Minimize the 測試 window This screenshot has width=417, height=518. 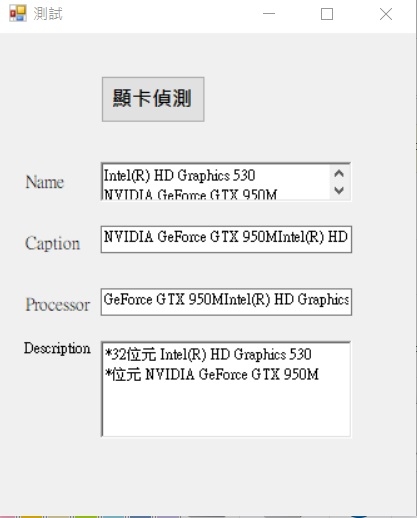(269, 14)
